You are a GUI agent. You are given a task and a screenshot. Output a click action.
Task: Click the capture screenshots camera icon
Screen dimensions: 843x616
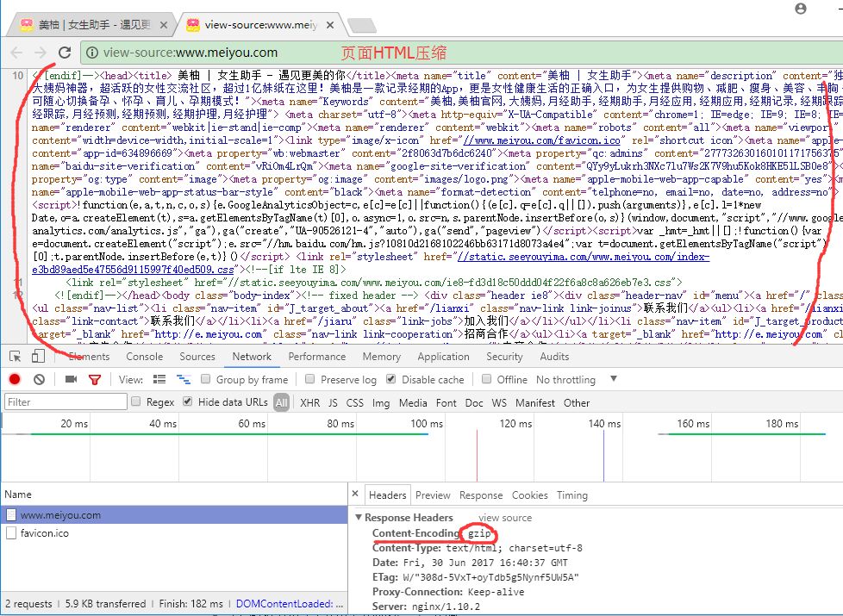click(71, 379)
